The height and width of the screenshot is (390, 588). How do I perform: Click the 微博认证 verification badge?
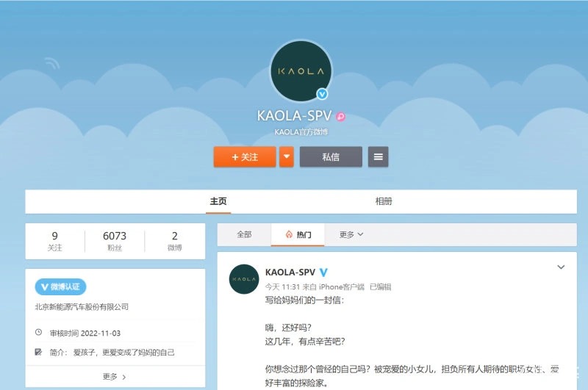pyautogui.click(x=60, y=286)
